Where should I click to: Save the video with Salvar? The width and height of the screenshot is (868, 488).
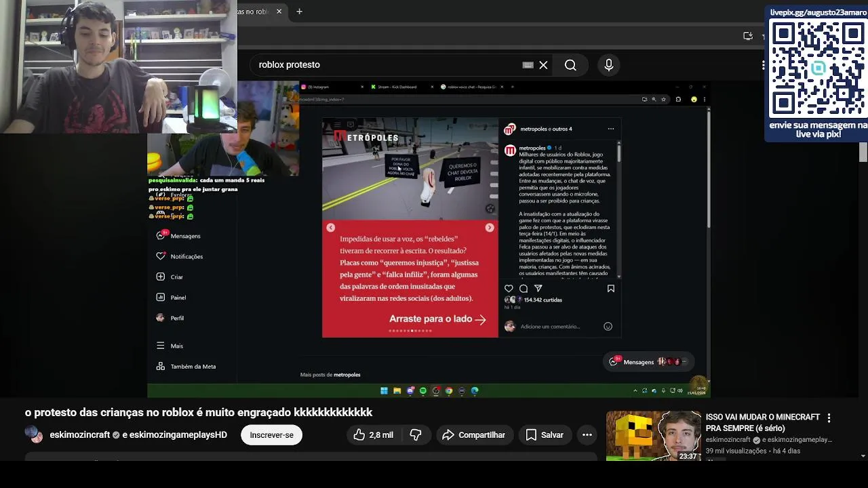click(545, 435)
